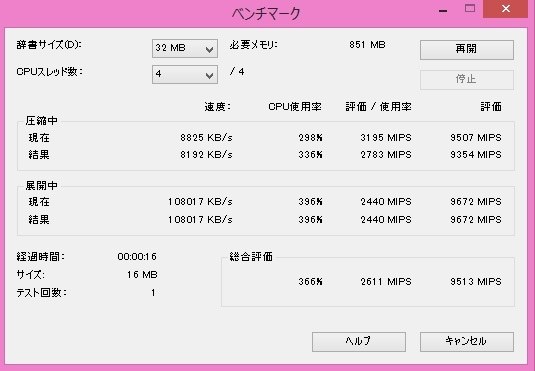
Task: Click the 298% CPU usage value
Action: (310, 138)
